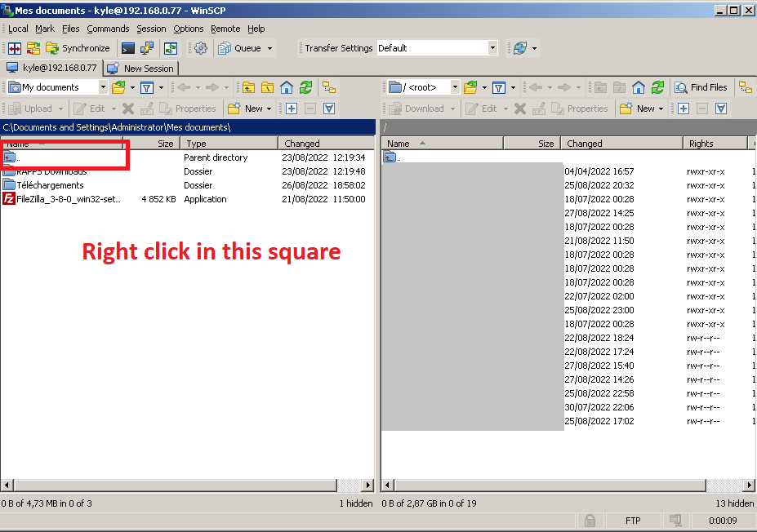Image resolution: width=757 pixels, height=532 pixels.
Task: Go to local home directory icon
Action: [x=286, y=87]
